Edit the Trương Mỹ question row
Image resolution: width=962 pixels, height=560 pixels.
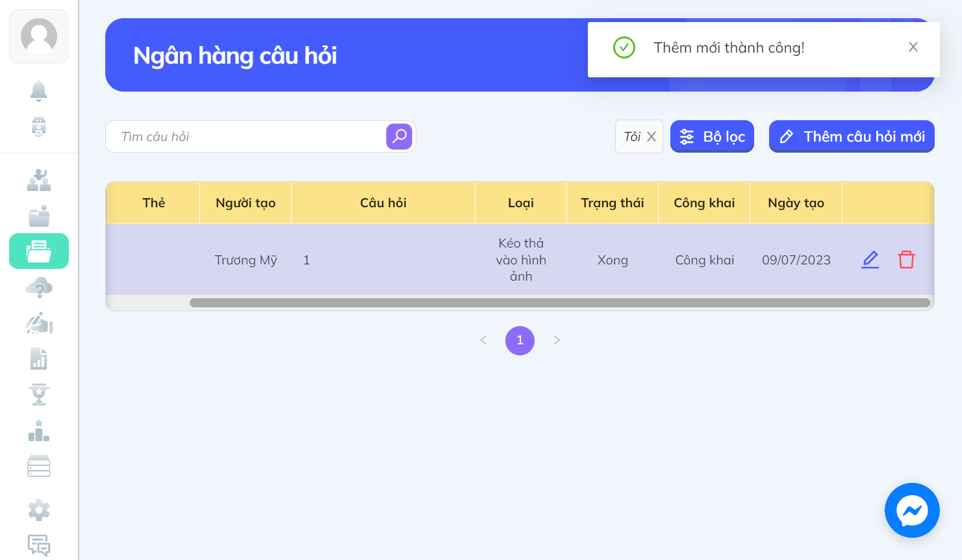point(870,260)
